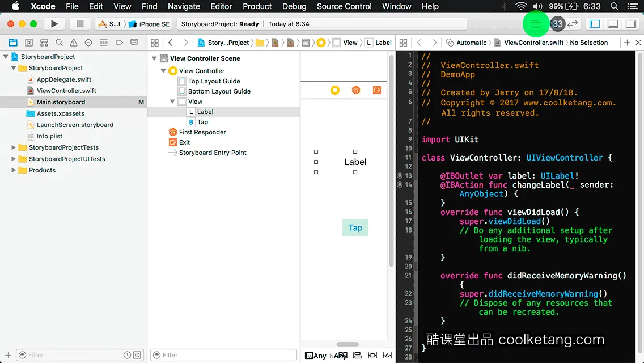Click the Exit icon in scene dock
Image resolution: width=644 pixels, height=363 pixels.
pyautogui.click(x=376, y=90)
